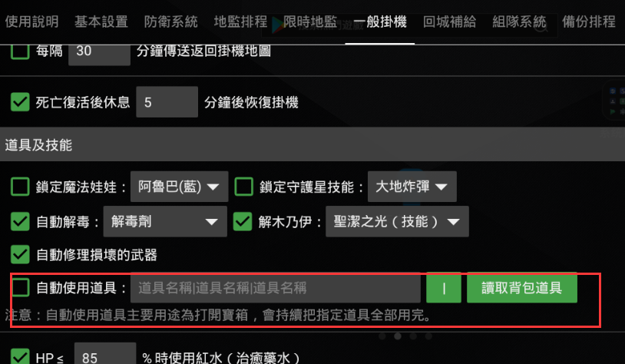The image size is (625, 364).
Task: Enable the 鎖定魔法娃娃 checkbox
Action: tap(20, 187)
